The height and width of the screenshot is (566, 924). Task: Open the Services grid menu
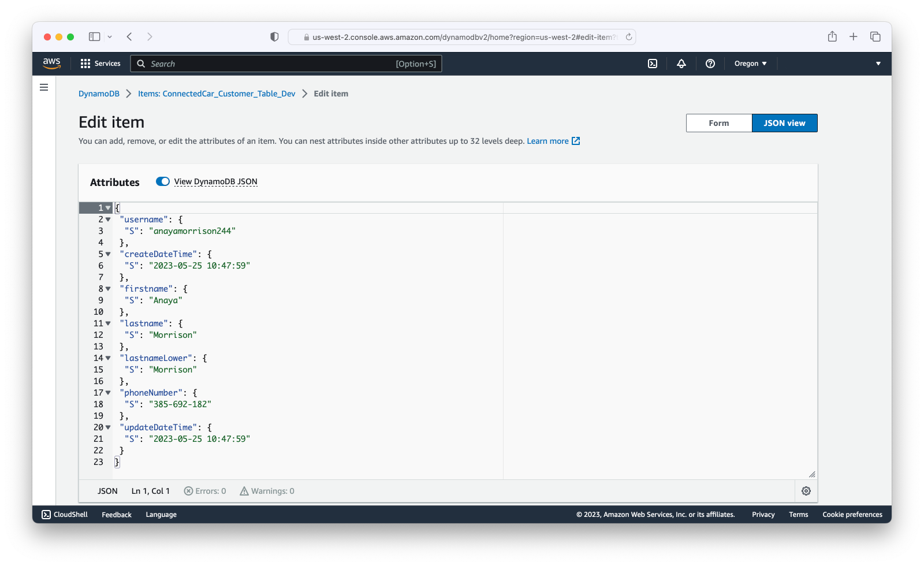click(x=100, y=64)
